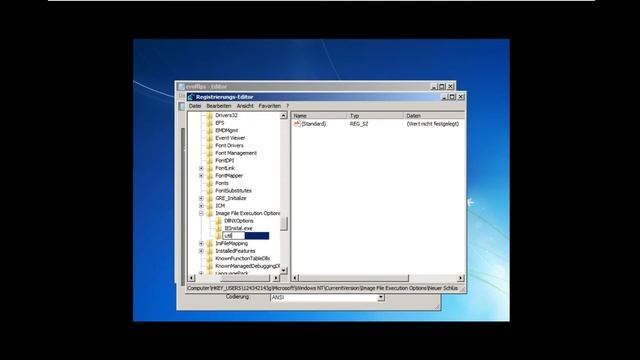Click the Registrierungs-Editor title bar icon
The image size is (640, 360).
click(x=191, y=97)
